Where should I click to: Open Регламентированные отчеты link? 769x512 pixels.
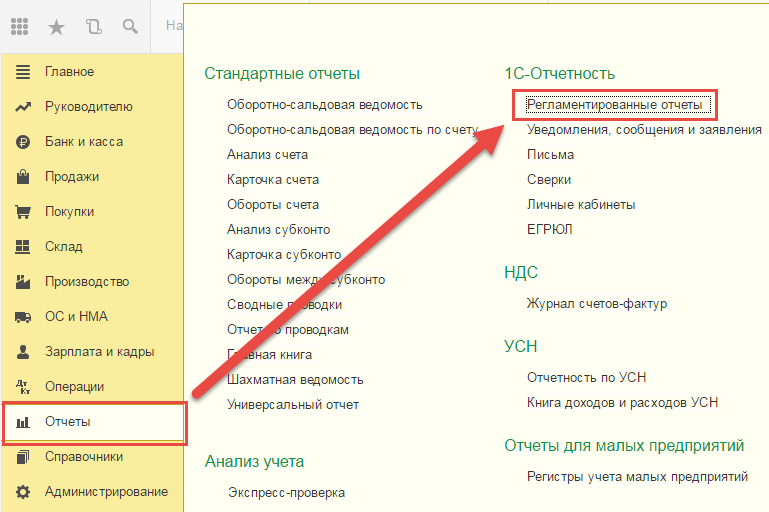(615, 104)
